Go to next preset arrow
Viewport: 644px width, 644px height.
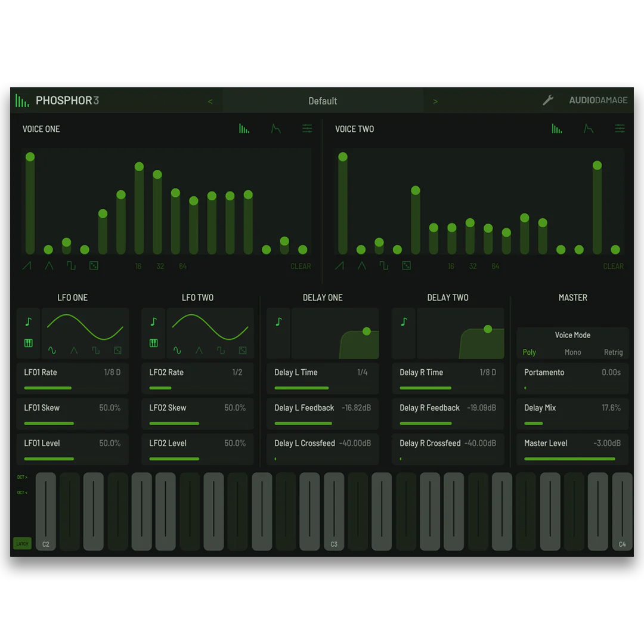coord(435,101)
